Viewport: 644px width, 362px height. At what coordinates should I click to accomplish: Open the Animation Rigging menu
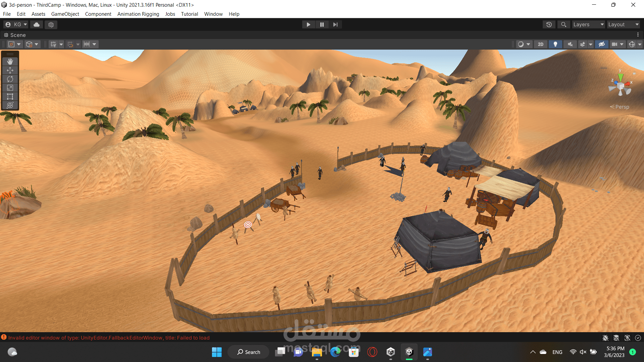coord(138,14)
